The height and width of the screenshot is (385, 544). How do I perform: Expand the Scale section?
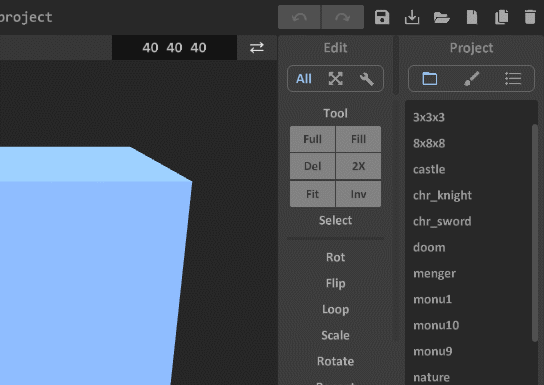(x=335, y=335)
